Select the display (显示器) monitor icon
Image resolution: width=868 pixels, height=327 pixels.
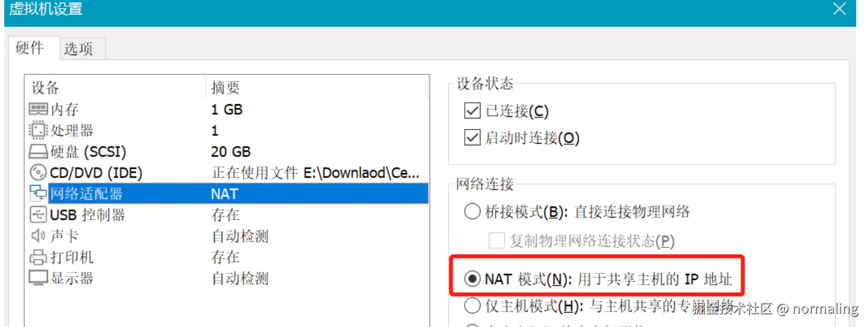[x=38, y=278]
